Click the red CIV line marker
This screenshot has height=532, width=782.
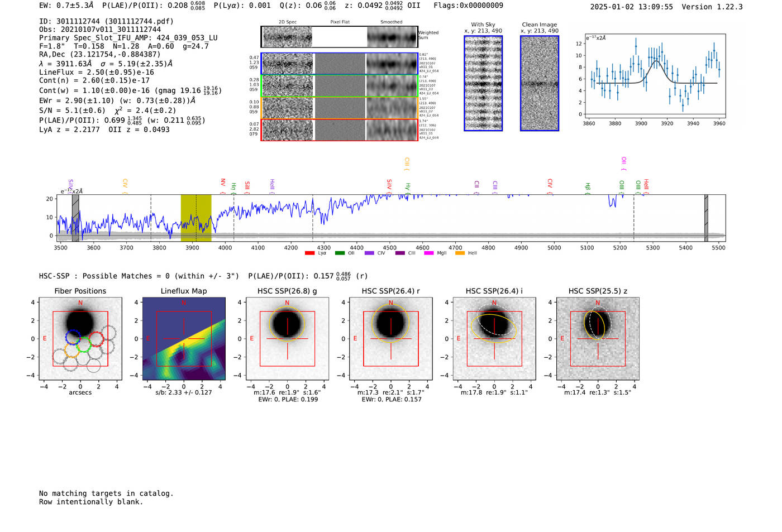550,186
